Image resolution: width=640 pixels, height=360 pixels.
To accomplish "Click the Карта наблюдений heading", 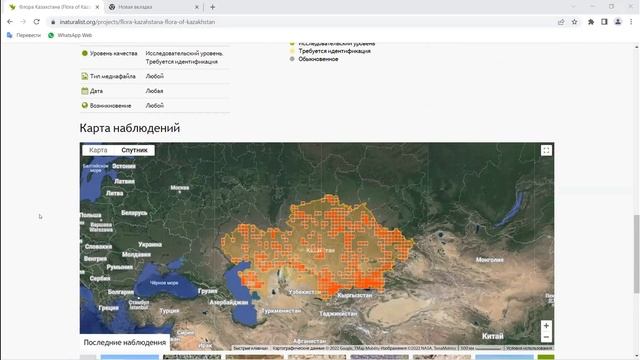I will (x=130, y=128).
